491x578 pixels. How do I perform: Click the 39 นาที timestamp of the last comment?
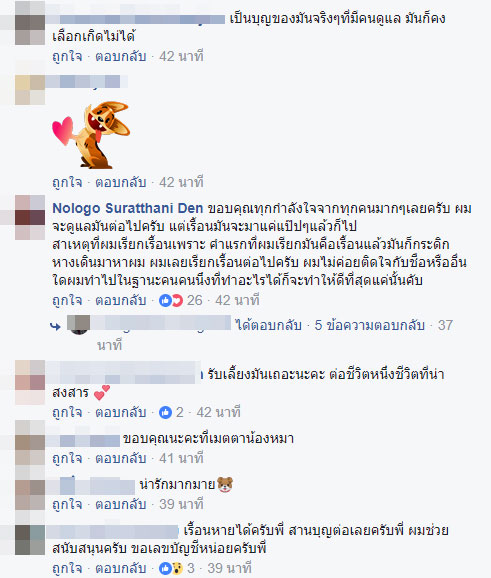229,568
